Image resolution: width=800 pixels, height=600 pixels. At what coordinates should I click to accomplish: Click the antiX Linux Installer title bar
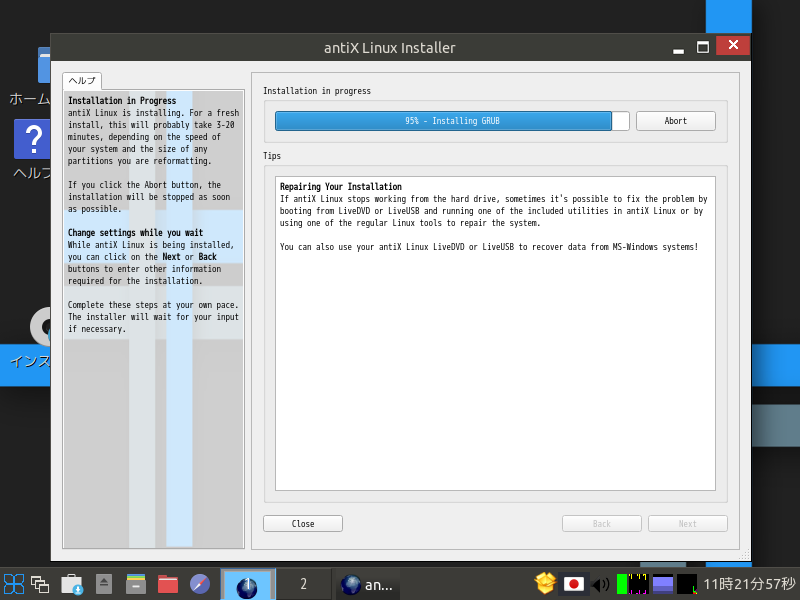[389, 47]
